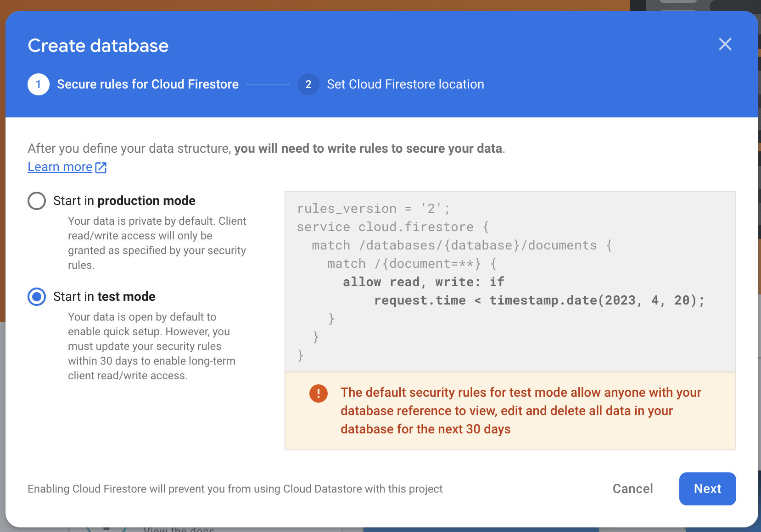Click test mode description about open data
This screenshot has width=761, height=532.
(152, 346)
